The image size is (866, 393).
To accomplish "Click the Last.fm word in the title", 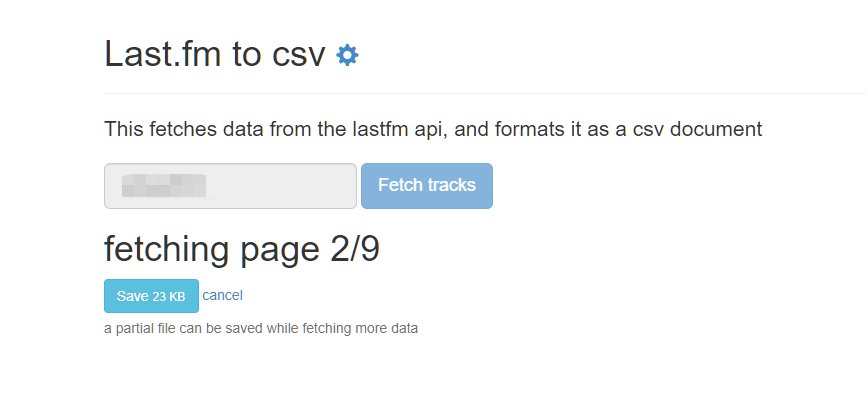I will (163, 55).
